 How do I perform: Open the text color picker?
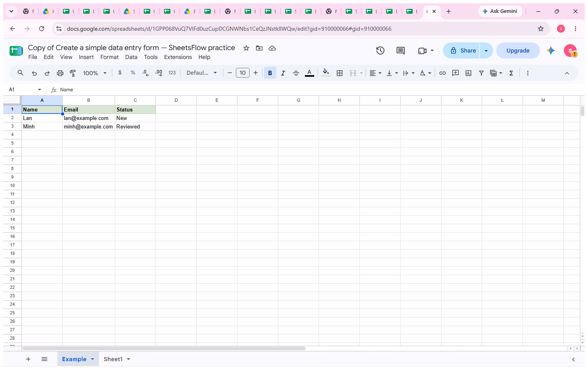(309, 73)
